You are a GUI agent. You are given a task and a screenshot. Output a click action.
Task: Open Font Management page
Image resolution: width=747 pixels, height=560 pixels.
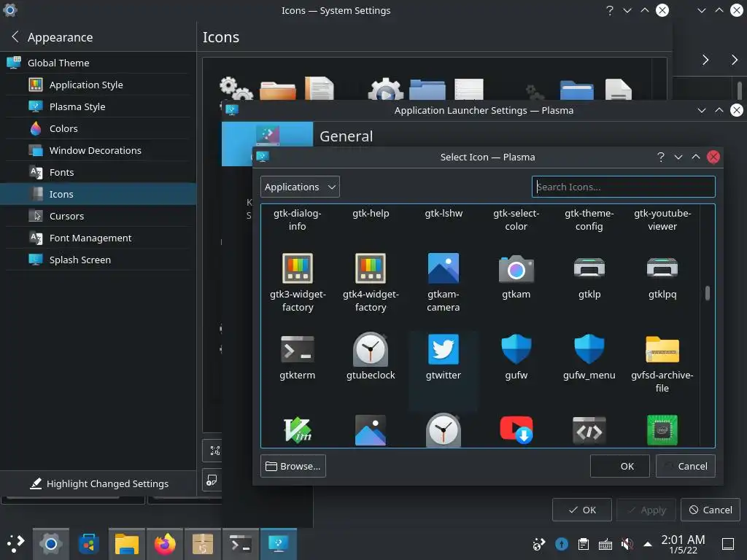coord(98,238)
